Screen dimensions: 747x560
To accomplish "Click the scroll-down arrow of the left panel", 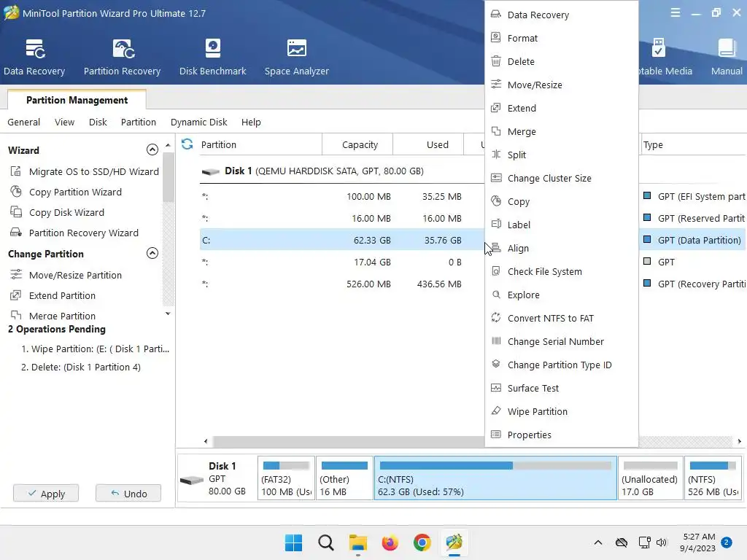I will pyautogui.click(x=168, y=314).
